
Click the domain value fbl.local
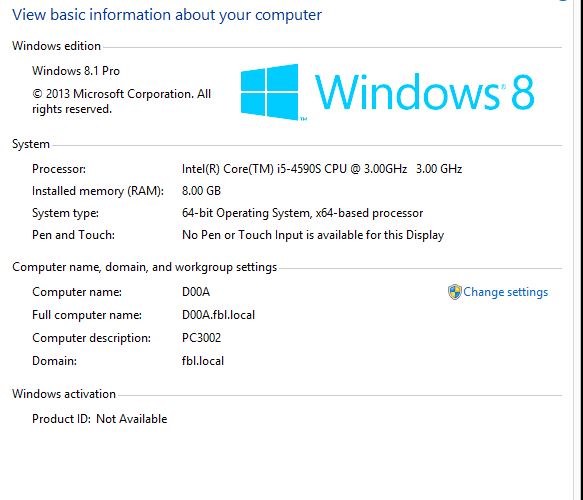203,361
